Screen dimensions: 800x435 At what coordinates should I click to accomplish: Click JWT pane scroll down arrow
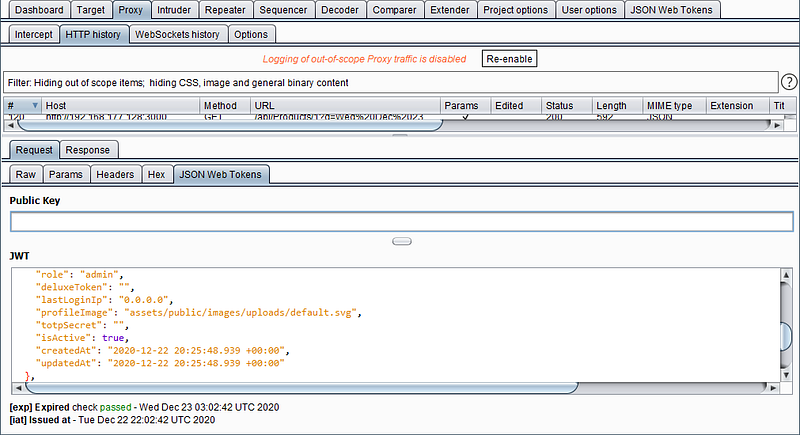[786, 375]
